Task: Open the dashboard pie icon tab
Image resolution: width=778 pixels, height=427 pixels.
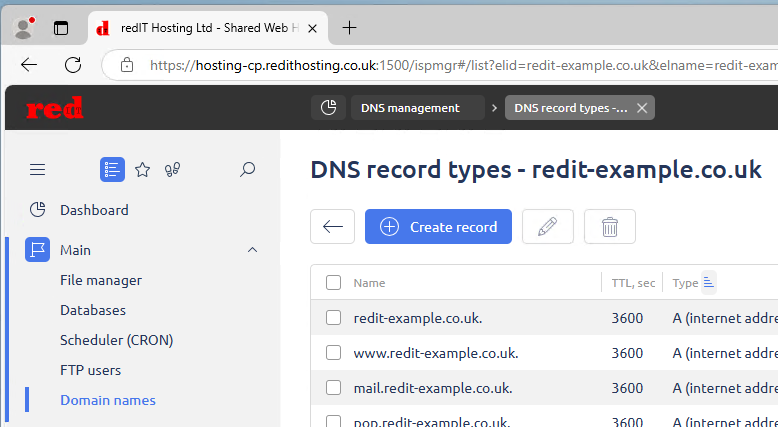Action: click(x=328, y=108)
